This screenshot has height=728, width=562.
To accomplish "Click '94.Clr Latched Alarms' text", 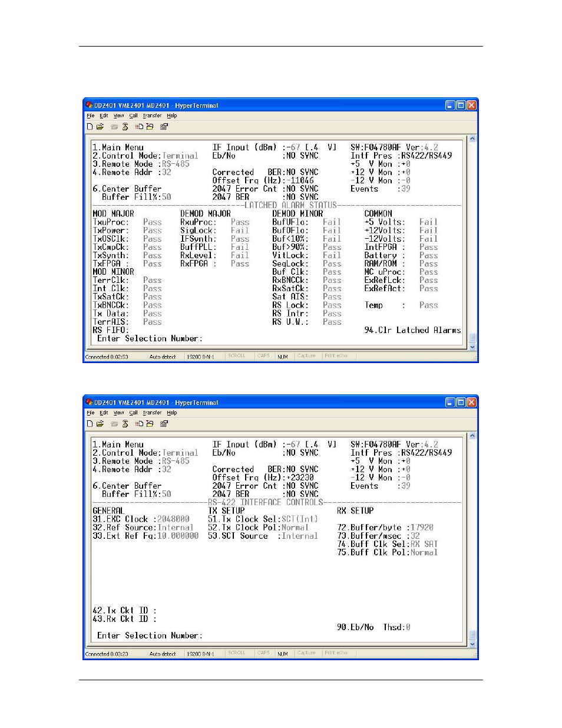I will coord(412,330).
